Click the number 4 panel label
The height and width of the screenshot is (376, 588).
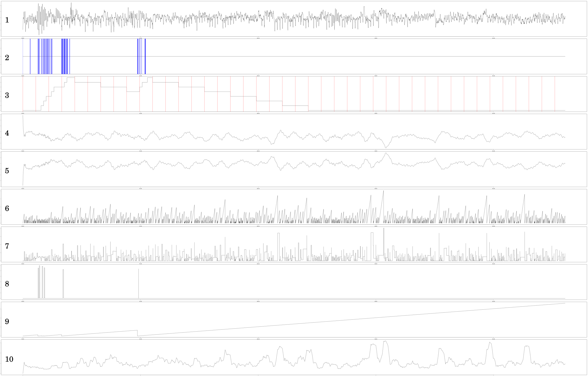point(7,133)
